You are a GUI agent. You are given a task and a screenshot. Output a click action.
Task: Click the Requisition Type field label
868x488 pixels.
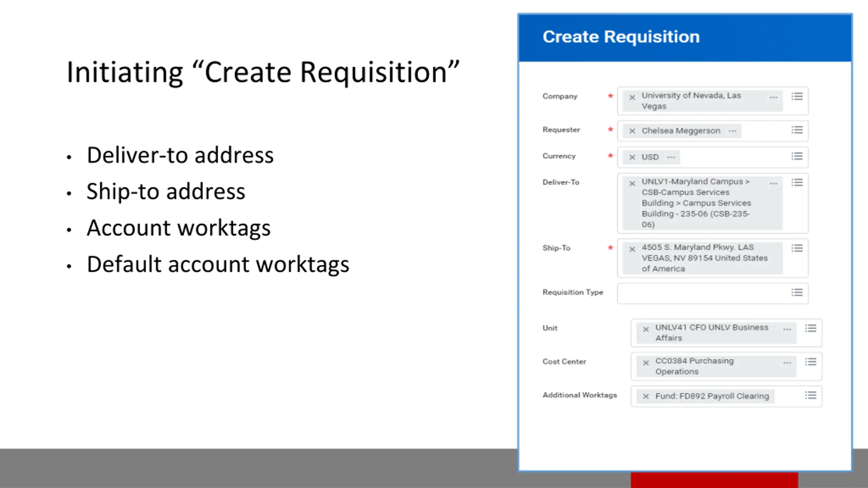(573, 292)
